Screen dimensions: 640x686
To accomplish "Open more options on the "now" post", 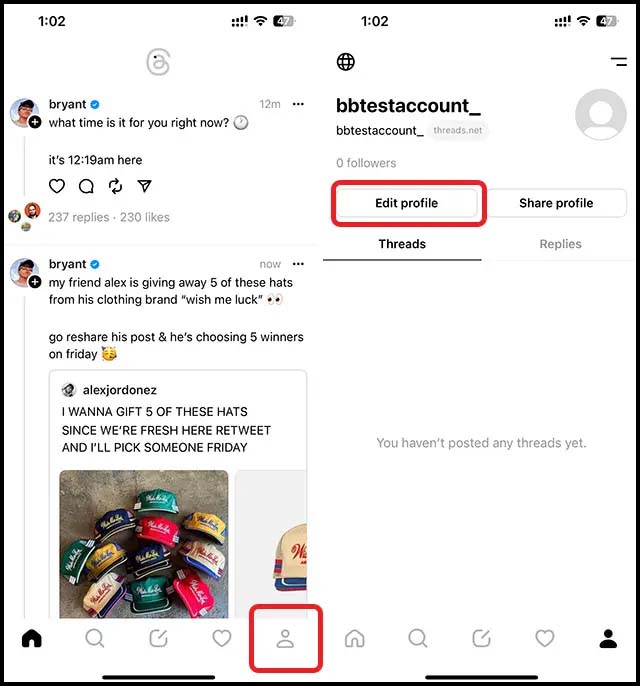I will click(298, 264).
